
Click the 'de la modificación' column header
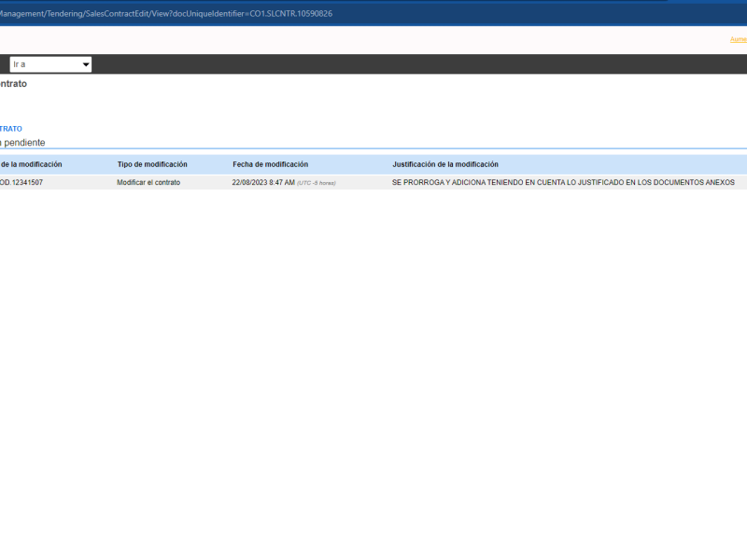coord(31,164)
